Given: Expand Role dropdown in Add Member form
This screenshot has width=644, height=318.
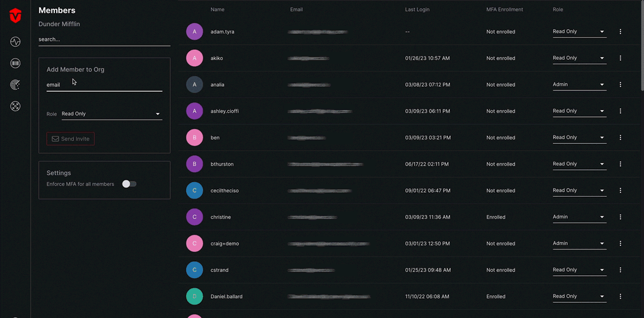Looking at the screenshot, I should pyautogui.click(x=112, y=114).
